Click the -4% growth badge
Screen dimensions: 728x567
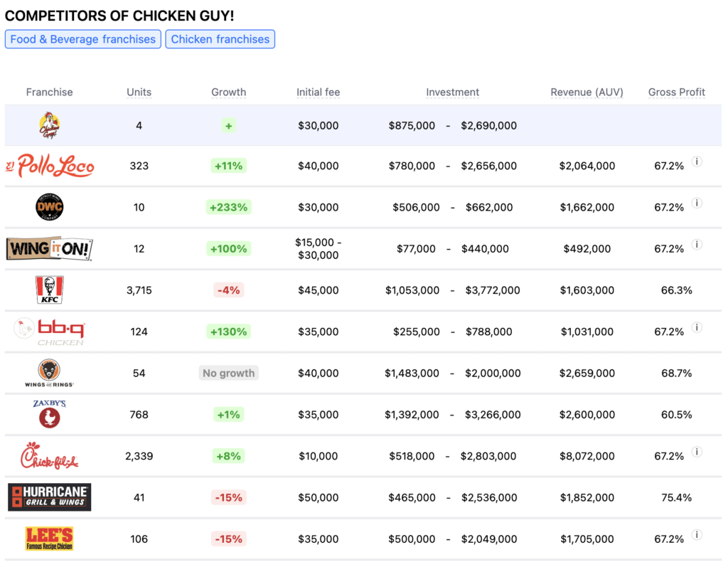click(228, 290)
